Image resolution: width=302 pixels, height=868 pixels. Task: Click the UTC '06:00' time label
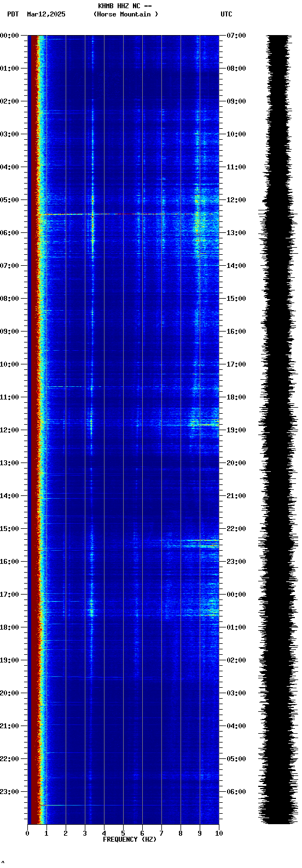pos(236,792)
